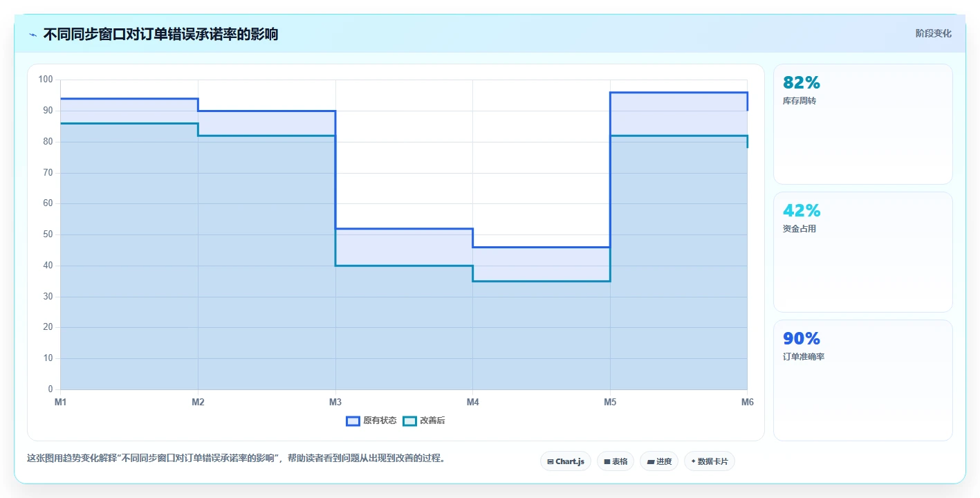Toggle the 改善后 legend series

click(x=424, y=421)
